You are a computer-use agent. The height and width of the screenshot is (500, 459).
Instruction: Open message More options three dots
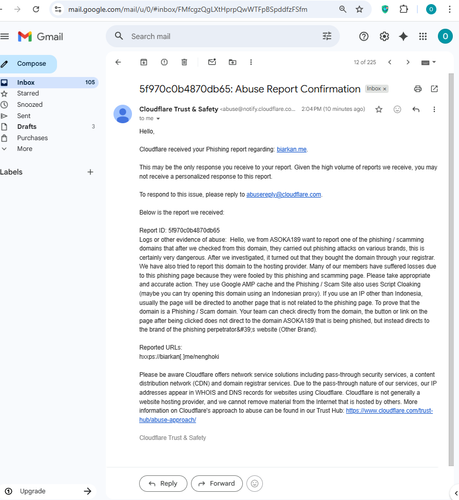coord(434,109)
